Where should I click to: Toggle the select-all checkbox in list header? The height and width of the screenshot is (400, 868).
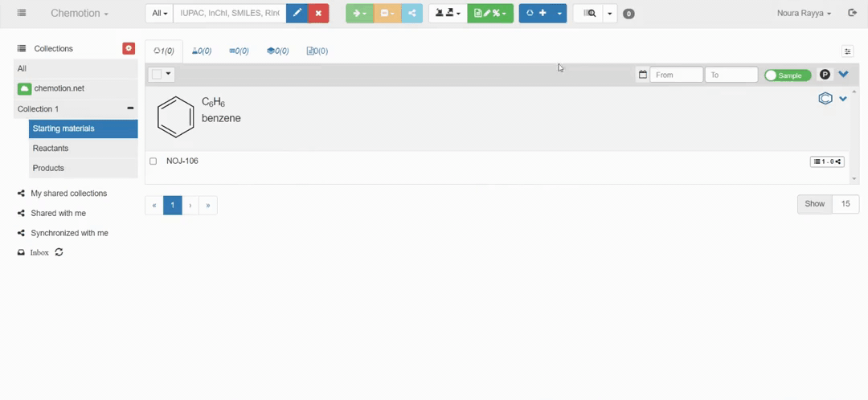click(x=157, y=75)
